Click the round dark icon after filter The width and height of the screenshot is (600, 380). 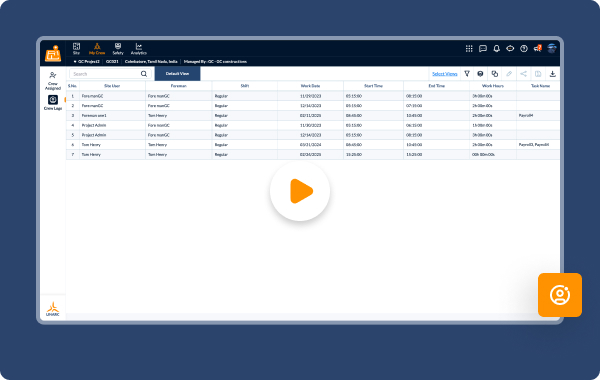point(480,74)
